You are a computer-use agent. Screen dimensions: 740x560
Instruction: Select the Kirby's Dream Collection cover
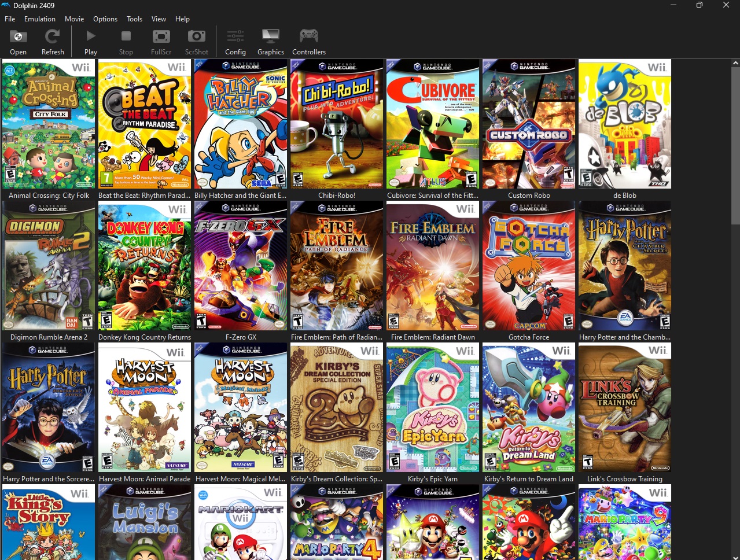(x=337, y=407)
